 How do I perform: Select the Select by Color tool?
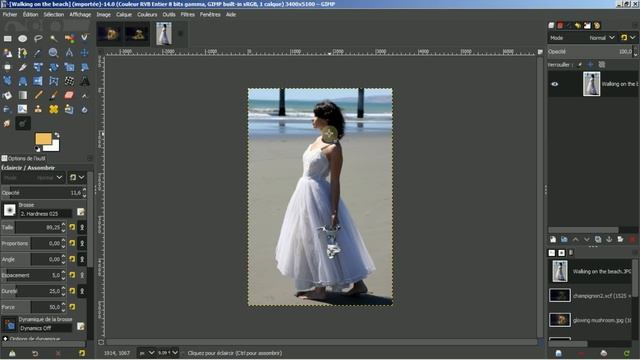coord(69,38)
